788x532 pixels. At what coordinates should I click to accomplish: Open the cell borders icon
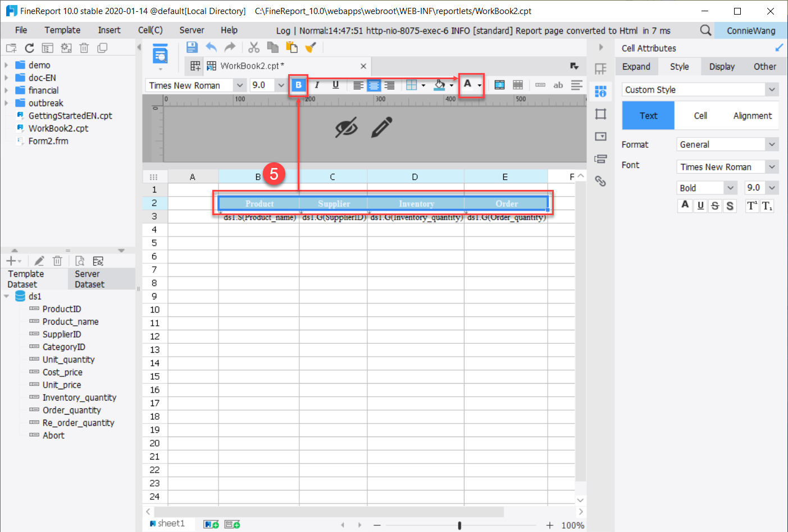[x=412, y=85]
